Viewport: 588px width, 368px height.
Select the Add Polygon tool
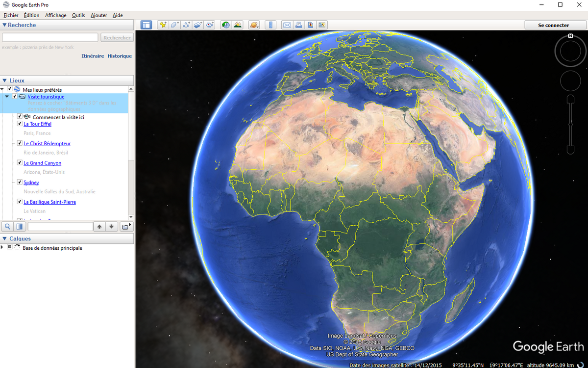point(174,25)
